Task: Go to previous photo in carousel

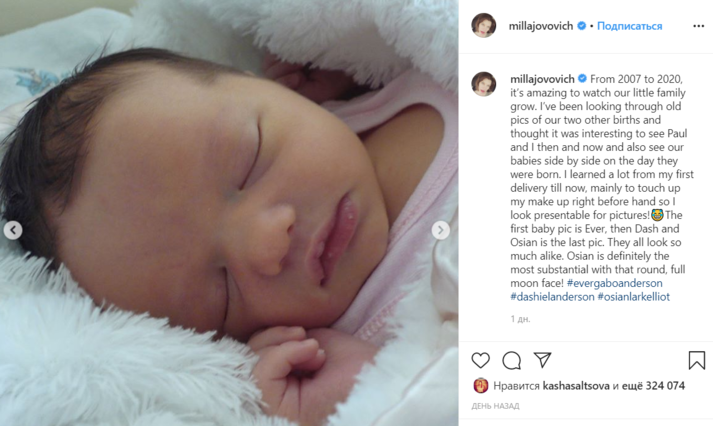Action: point(13,230)
